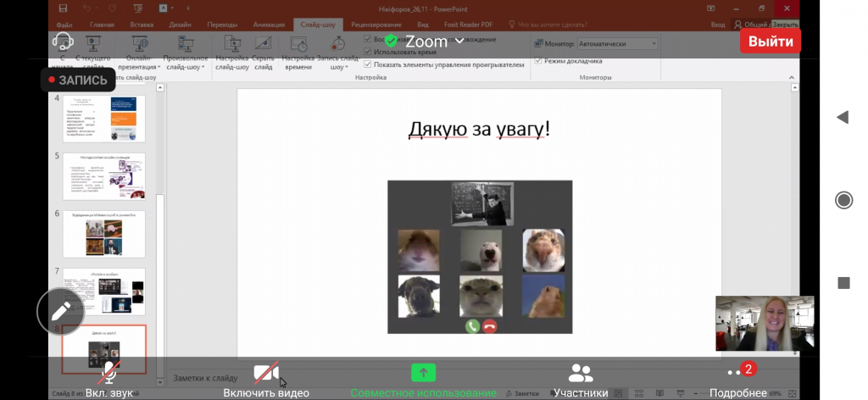
Task: Click the Дякую за увагу! slide title
Action: (x=479, y=129)
